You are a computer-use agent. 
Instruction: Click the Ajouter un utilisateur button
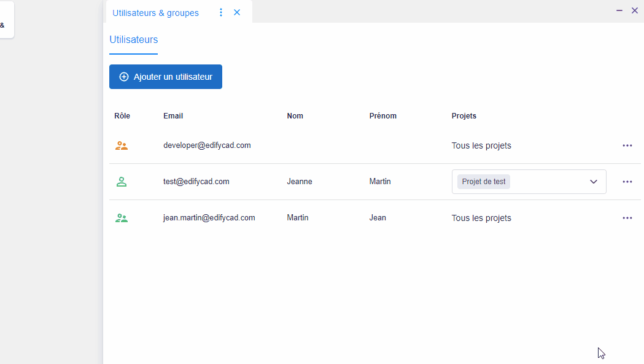point(166,77)
